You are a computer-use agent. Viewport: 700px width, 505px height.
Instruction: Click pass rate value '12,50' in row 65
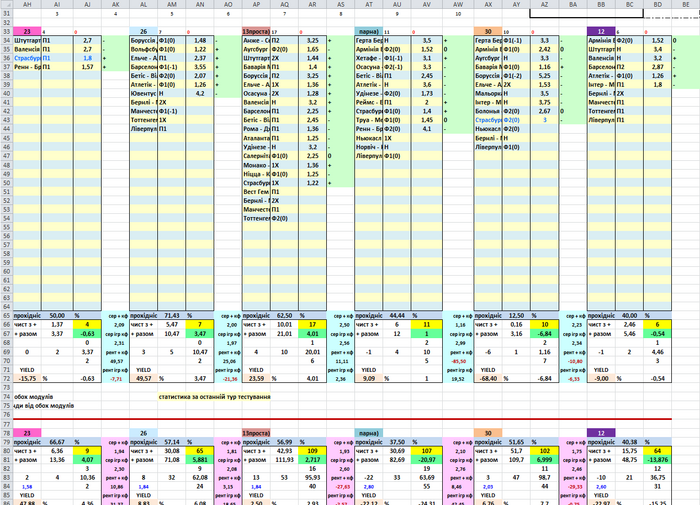(x=517, y=315)
